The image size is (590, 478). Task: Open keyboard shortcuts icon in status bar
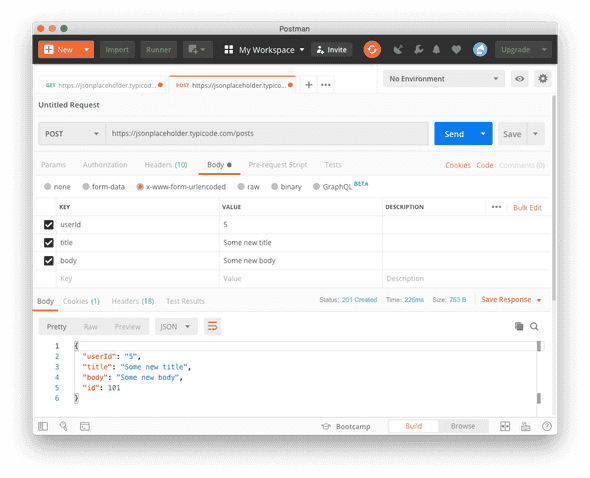coord(525,426)
